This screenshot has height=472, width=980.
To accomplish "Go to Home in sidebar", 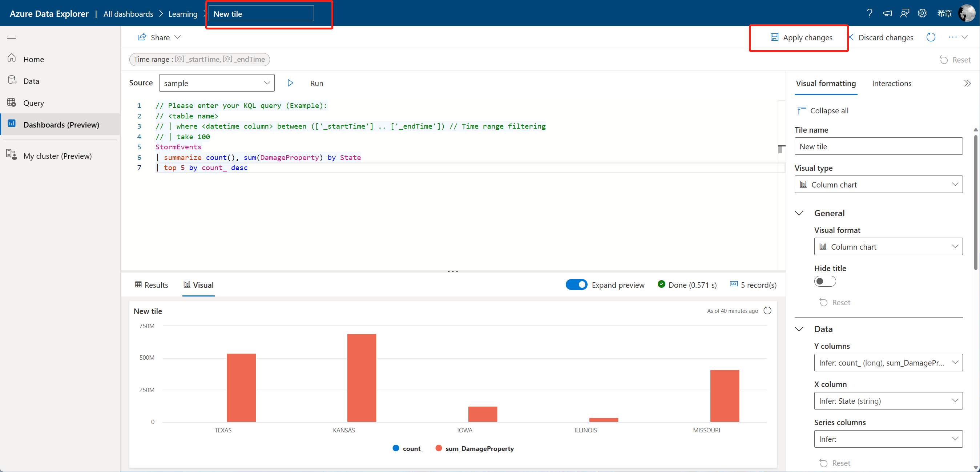I will point(60,59).
